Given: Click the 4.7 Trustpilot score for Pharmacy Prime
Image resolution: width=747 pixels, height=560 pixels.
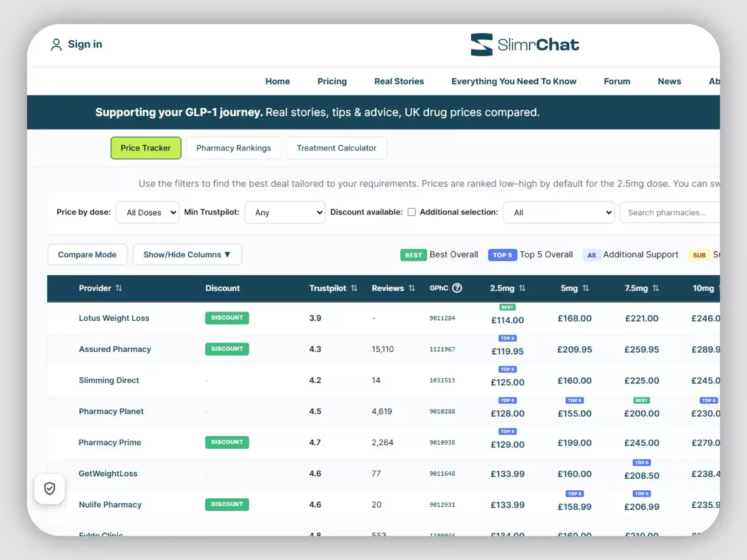Looking at the screenshot, I should click(x=315, y=443).
